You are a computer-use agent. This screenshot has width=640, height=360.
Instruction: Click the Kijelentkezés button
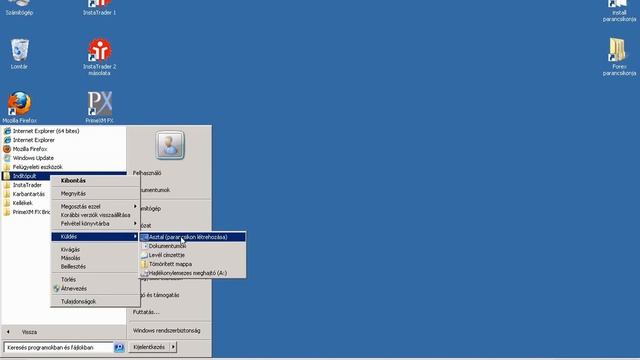click(149, 347)
